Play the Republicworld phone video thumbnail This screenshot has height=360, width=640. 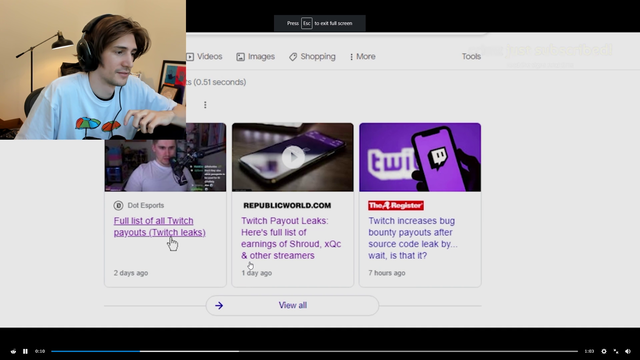pos(293,157)
